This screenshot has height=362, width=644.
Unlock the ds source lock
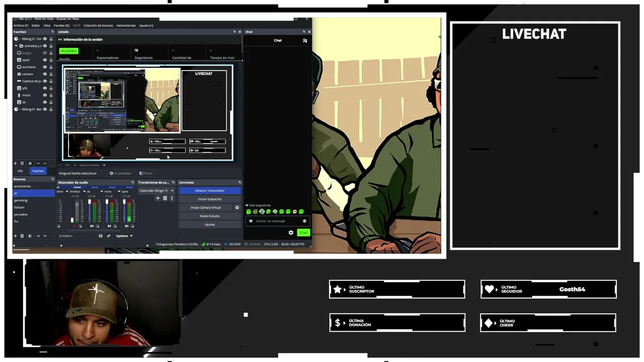[x=51, y=102]
